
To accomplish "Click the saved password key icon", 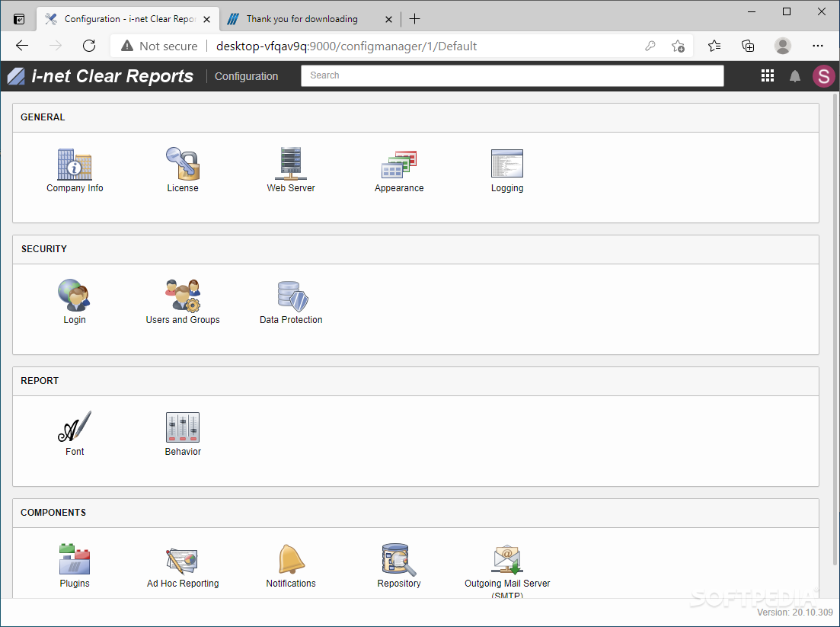I will (650, 46).
